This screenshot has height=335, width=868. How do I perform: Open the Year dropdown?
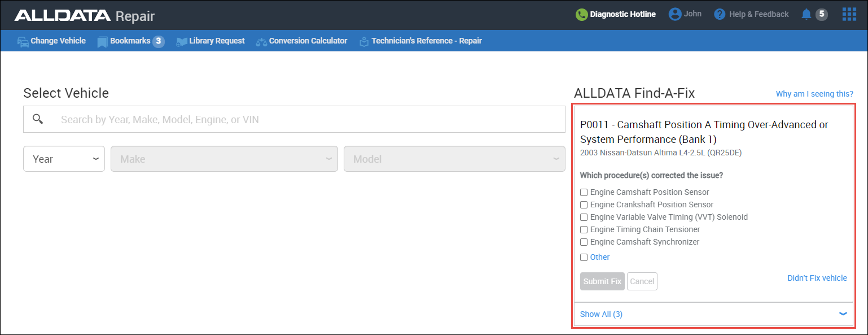click(64, 159)
